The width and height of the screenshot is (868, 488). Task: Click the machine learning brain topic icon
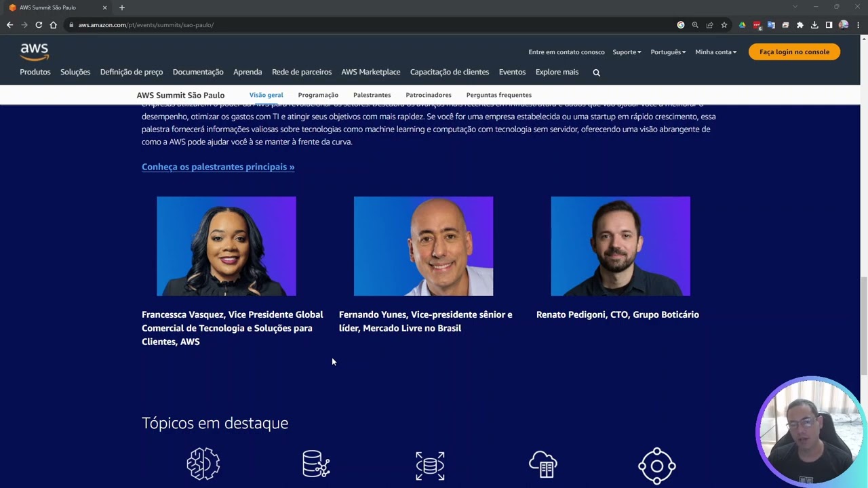point(203,464)
